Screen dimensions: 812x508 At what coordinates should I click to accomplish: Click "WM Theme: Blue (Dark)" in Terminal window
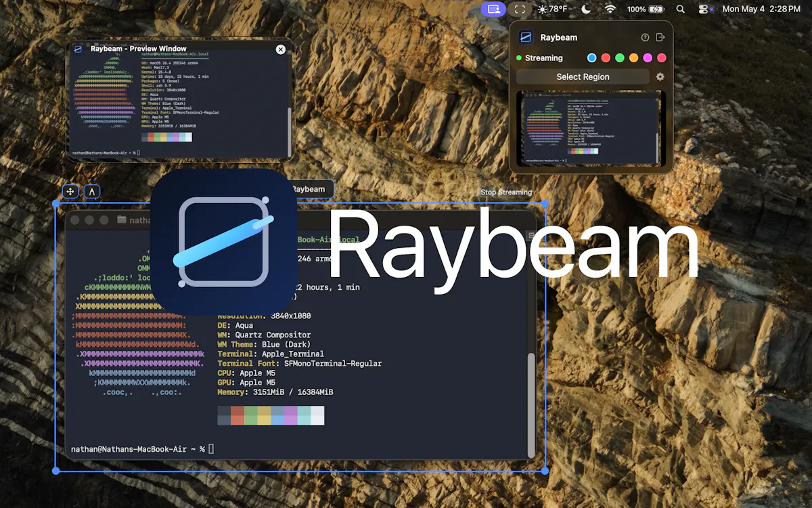pos(264,344)
